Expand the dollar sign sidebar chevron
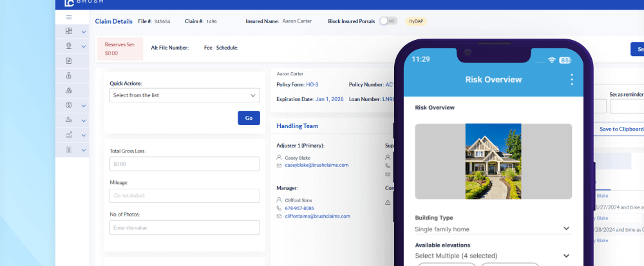 [x=83, y=106]
